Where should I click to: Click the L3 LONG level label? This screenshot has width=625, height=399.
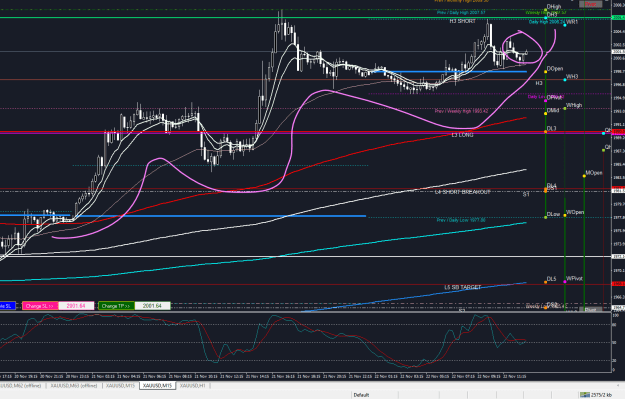(x=462, y=135)
